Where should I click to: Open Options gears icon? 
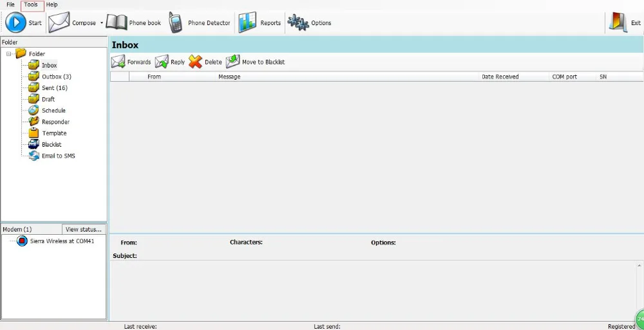pyautogui.click(x=298, y=23)
